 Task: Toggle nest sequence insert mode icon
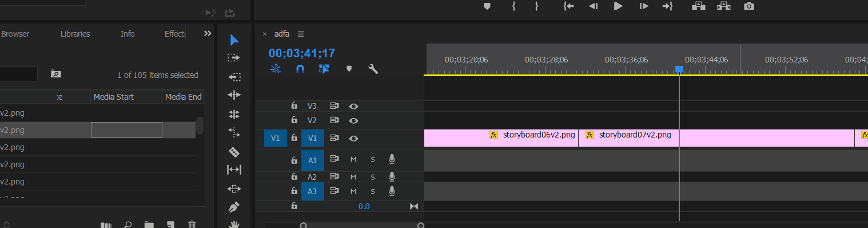click(x=276, y=69)
